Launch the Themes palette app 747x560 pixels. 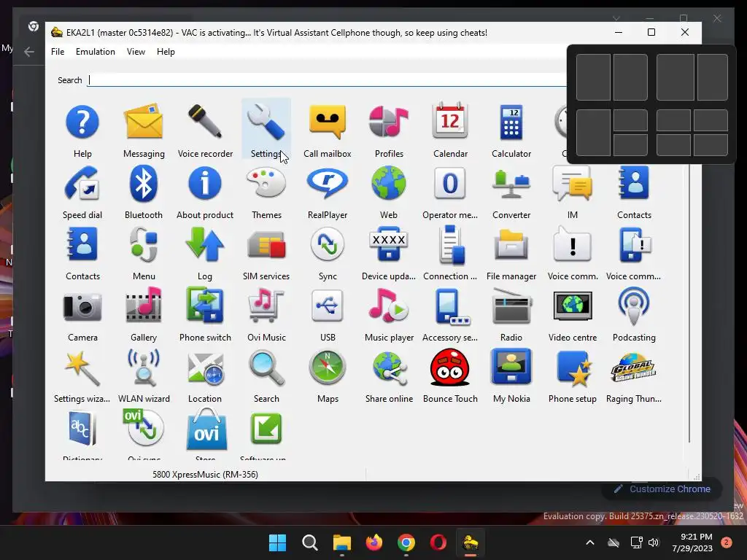coord(266,183)
